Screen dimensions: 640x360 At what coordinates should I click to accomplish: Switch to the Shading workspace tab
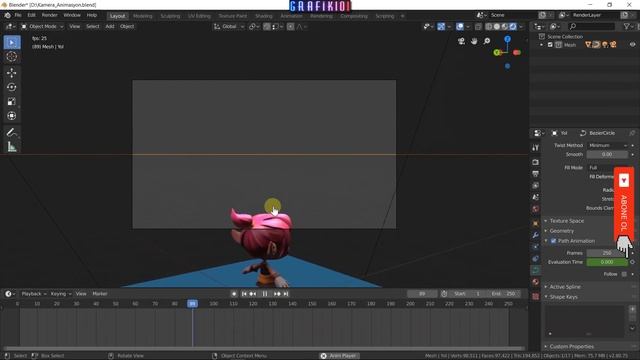tap(264, 16)
